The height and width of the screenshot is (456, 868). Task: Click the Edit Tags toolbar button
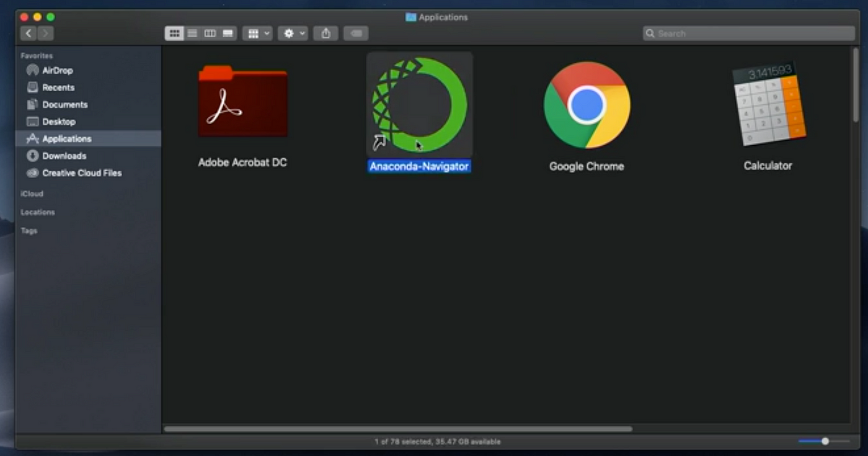(x=356, y=34)
